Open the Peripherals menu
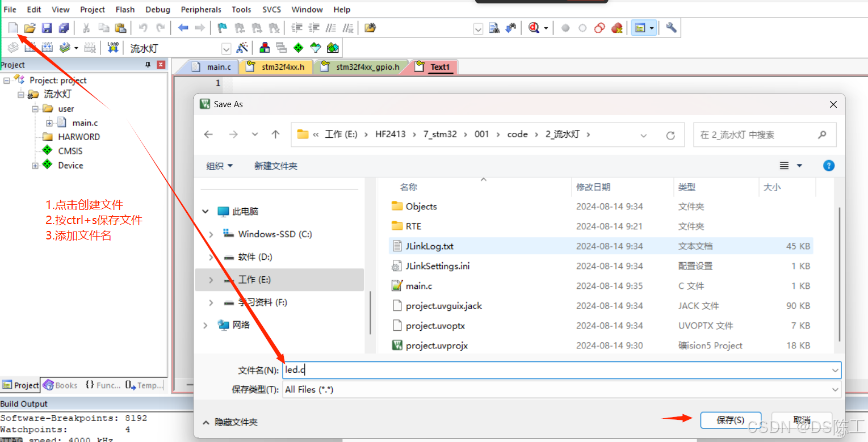Screen dimensions: 868x442 pyautogui.click(x=201, y=9)
